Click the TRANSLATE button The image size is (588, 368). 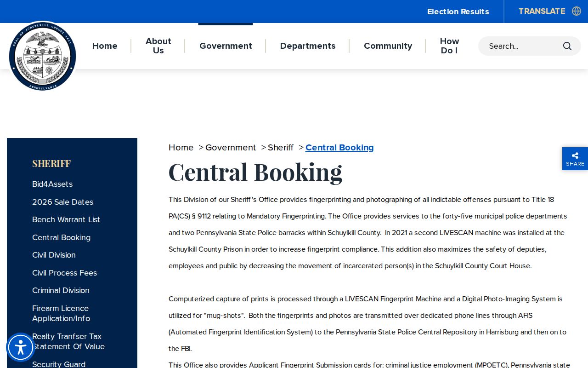click(x=542, y=11)
